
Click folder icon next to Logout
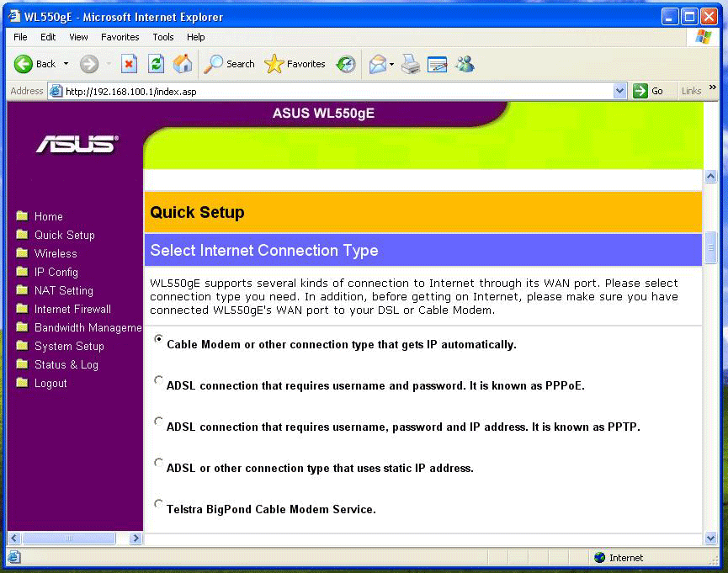[22, 383]
